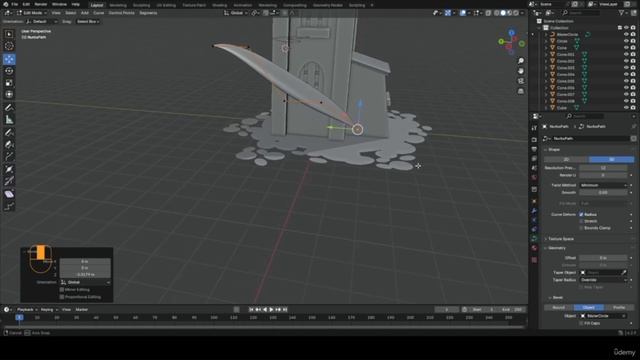
Task: Activate the Move tool
Action: pyautogui.click(x=9, y=60)
